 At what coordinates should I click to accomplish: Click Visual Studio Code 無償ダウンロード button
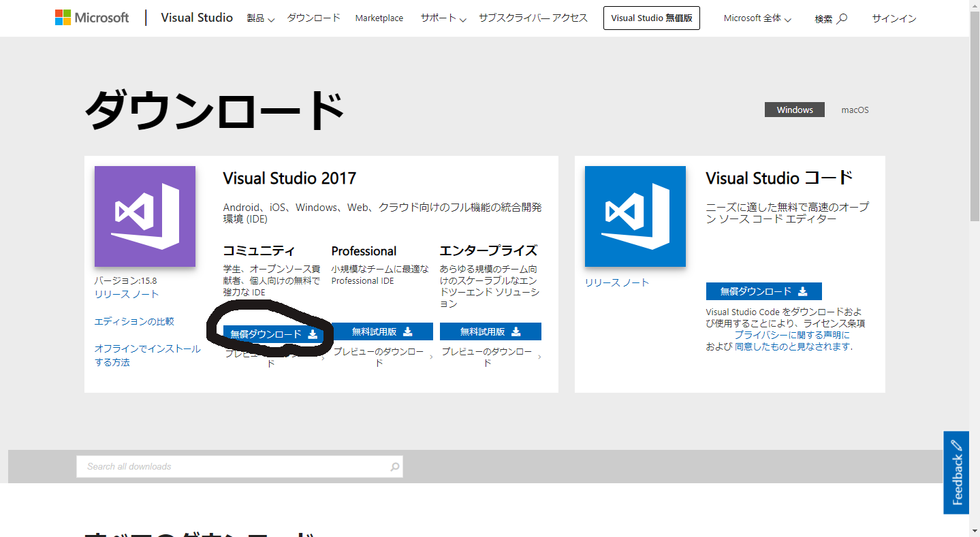click(764, 291)
